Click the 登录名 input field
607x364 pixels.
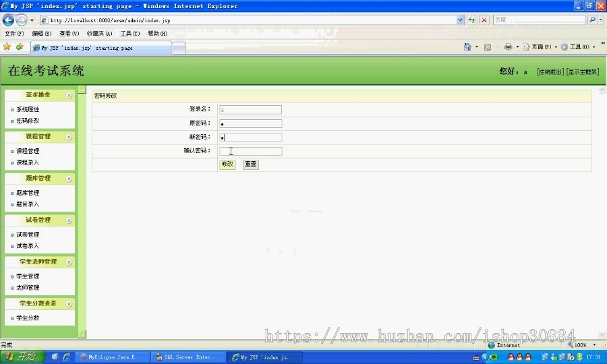click(x=250, y=110)
